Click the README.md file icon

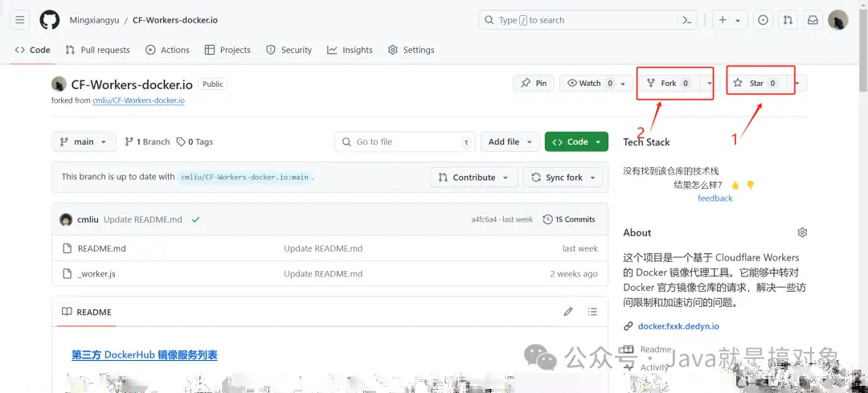click(x=67, y=248)
